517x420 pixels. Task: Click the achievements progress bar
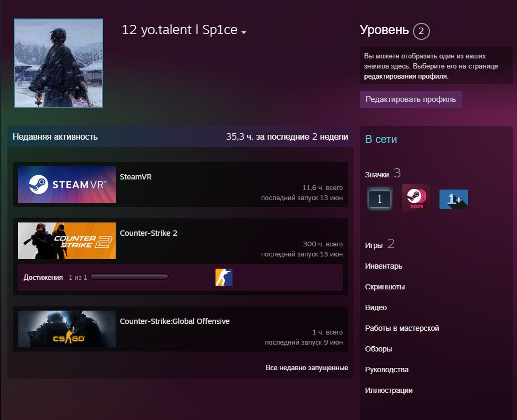coord(130,277)
